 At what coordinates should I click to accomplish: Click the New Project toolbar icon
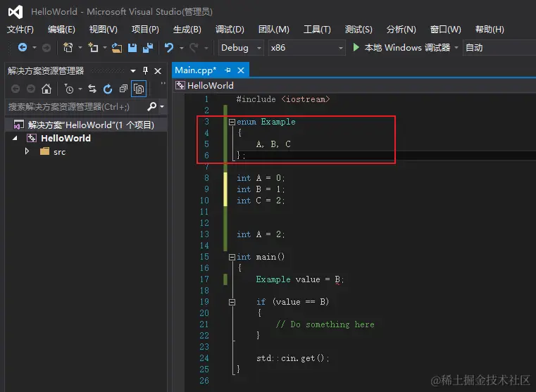[68, 47]
